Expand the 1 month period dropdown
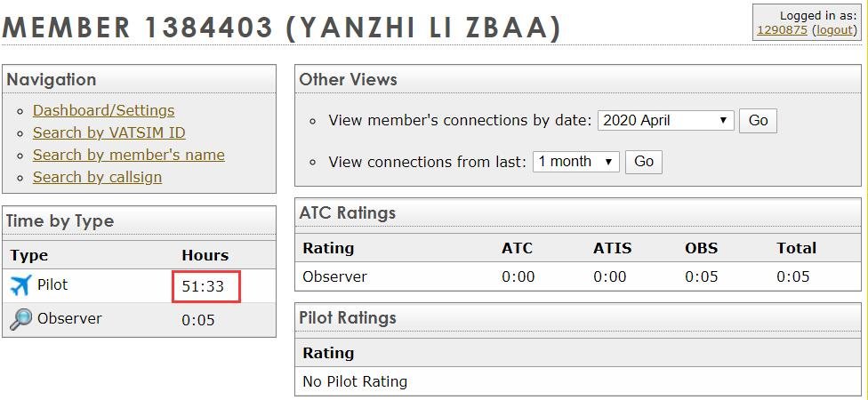Viewport: 868px width, 400px height. (575, 162)
